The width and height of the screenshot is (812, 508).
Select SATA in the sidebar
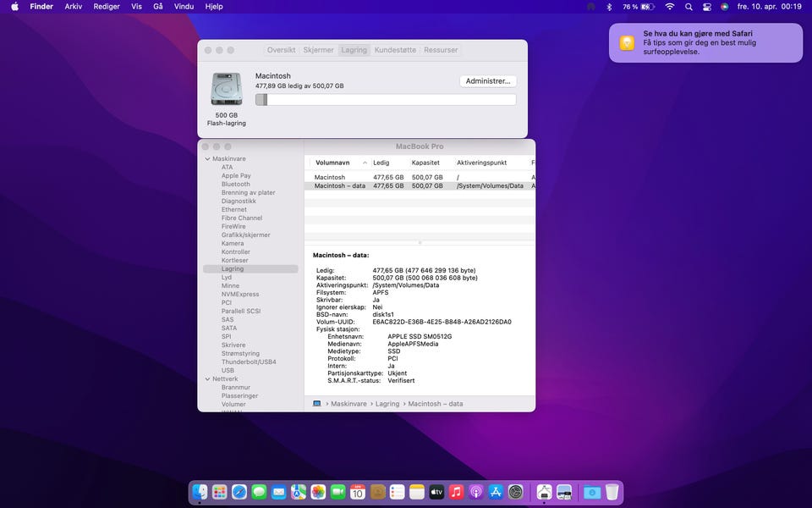229,329
